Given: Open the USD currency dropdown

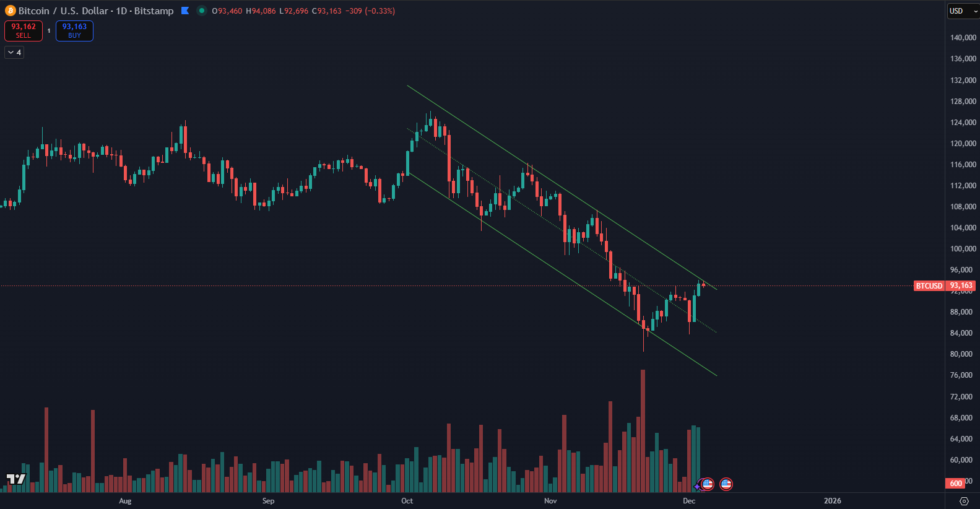Looking at the screenshot, I should click(x=963, y=11).
